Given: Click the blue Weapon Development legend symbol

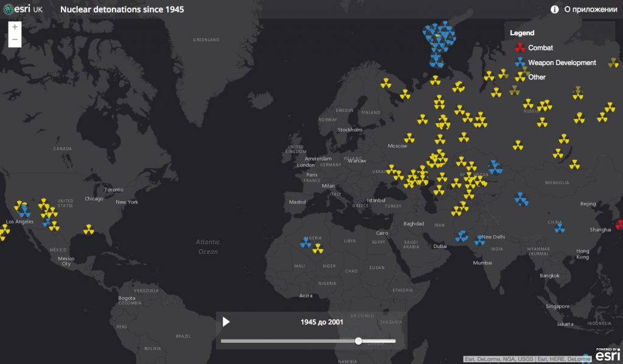Looking at the screenshot, I should 520,62.
